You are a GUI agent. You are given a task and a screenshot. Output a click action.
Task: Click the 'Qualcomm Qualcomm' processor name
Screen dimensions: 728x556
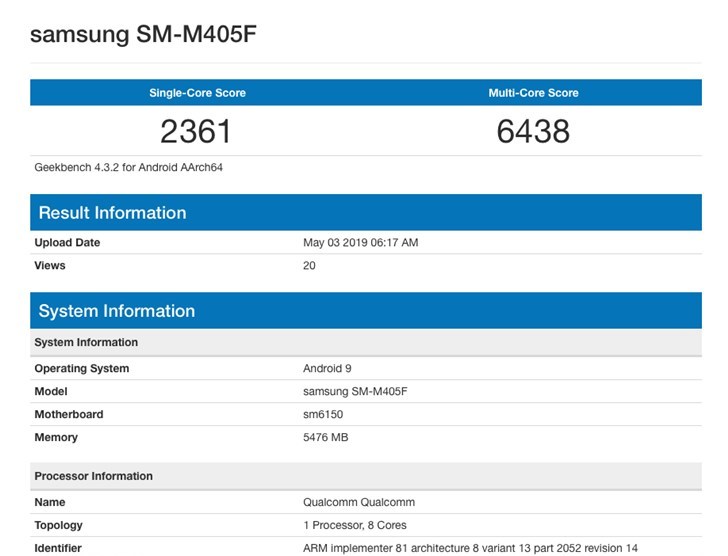tap(359, 502)
